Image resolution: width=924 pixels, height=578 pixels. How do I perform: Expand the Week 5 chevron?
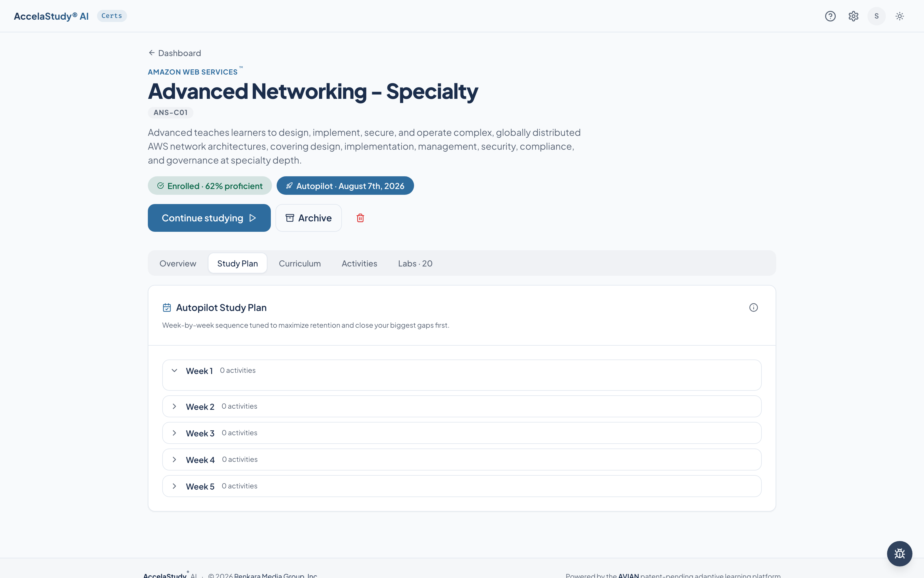pos(174,486)
